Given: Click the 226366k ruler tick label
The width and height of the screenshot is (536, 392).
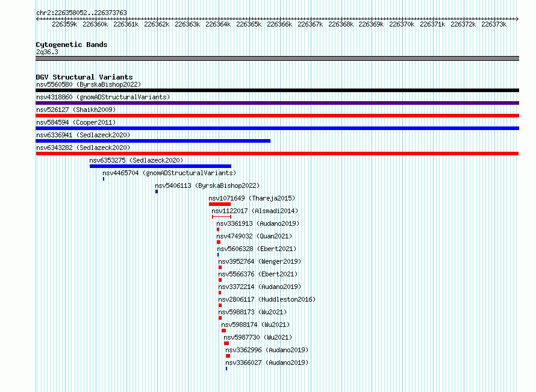Looking at the screenshot, I should point(279,25).
